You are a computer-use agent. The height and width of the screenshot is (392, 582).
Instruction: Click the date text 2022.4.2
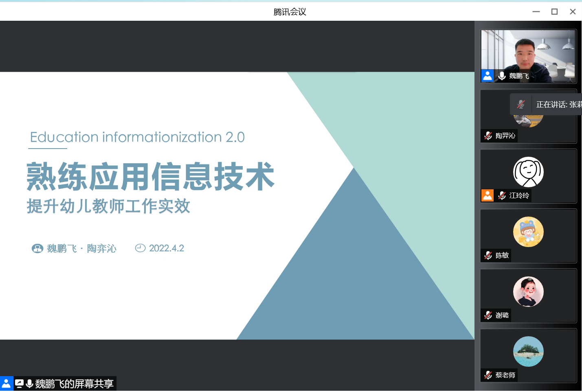pyautogui.click(x=167, y=248)
